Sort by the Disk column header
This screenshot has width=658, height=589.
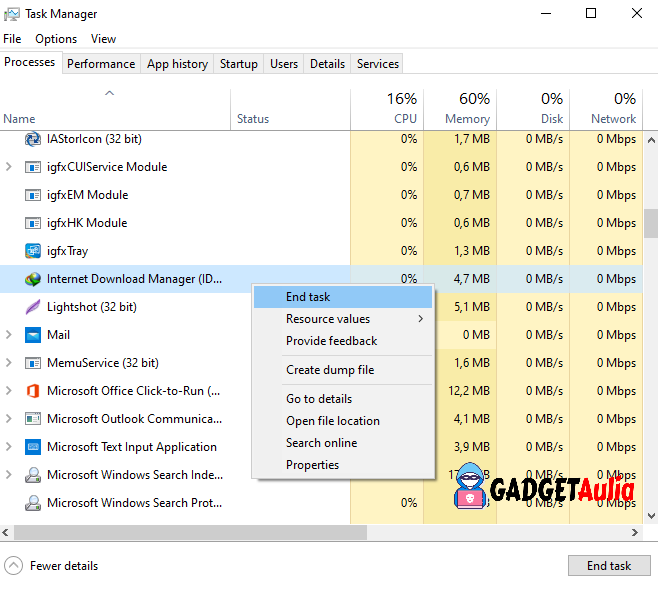point(533,109)
